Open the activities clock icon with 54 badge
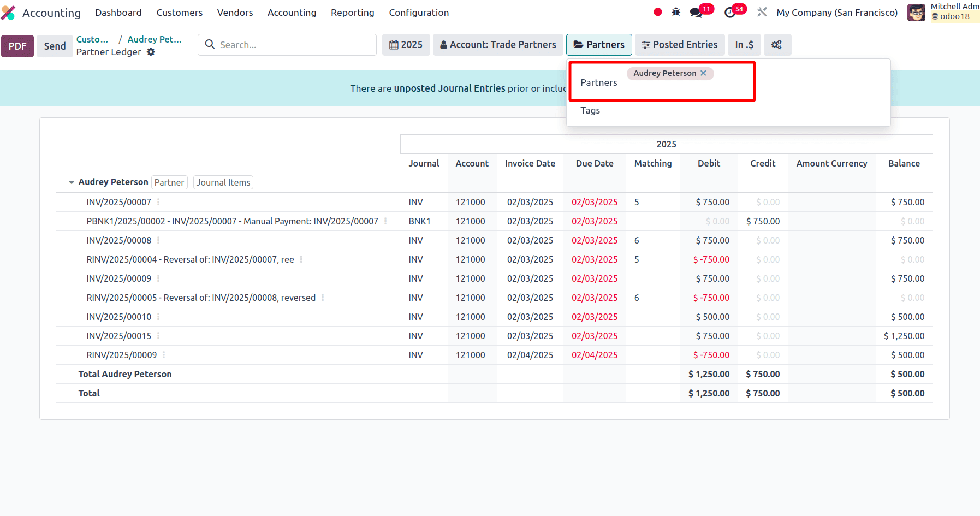 (730, 13)
